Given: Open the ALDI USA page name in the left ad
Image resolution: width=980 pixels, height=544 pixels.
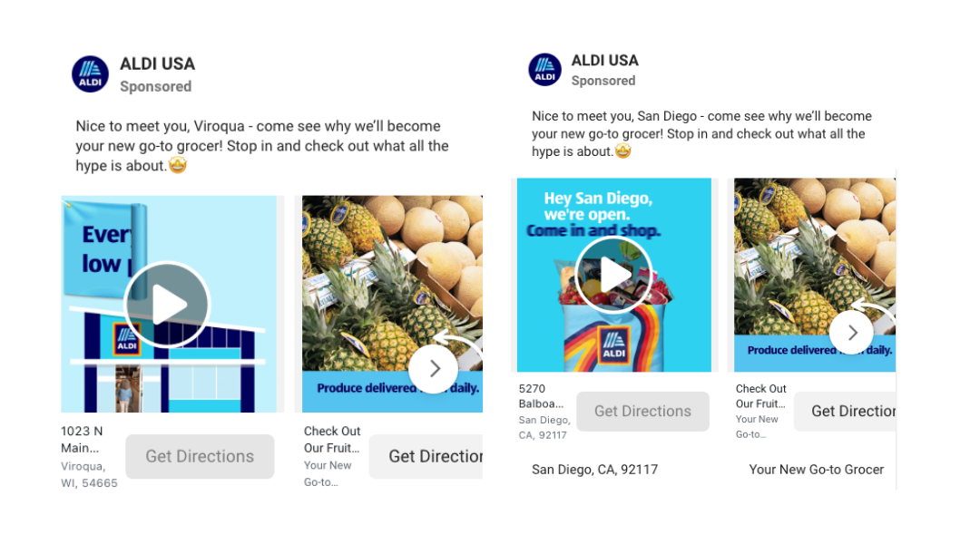Looking at the screenshot, I should coord(158,63).
